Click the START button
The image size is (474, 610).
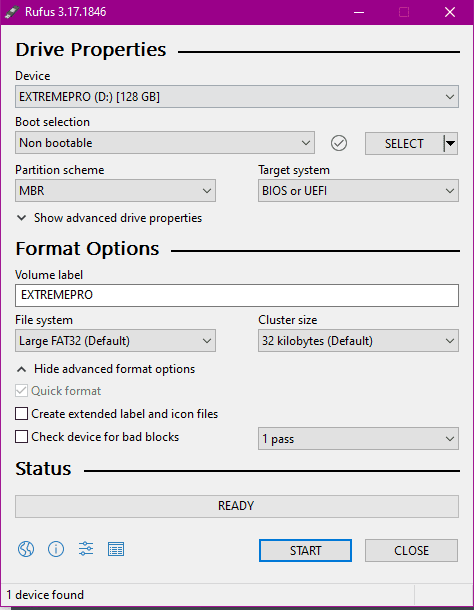click(x=305, y=550)
